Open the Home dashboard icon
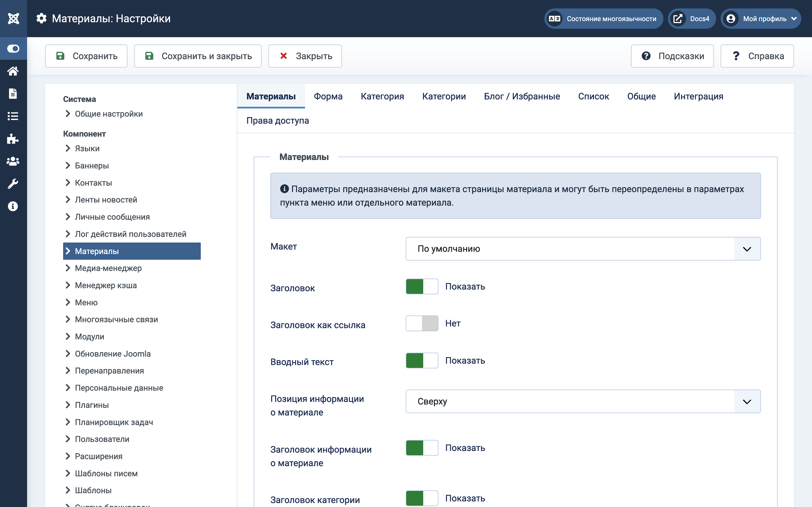 point(13,71)
